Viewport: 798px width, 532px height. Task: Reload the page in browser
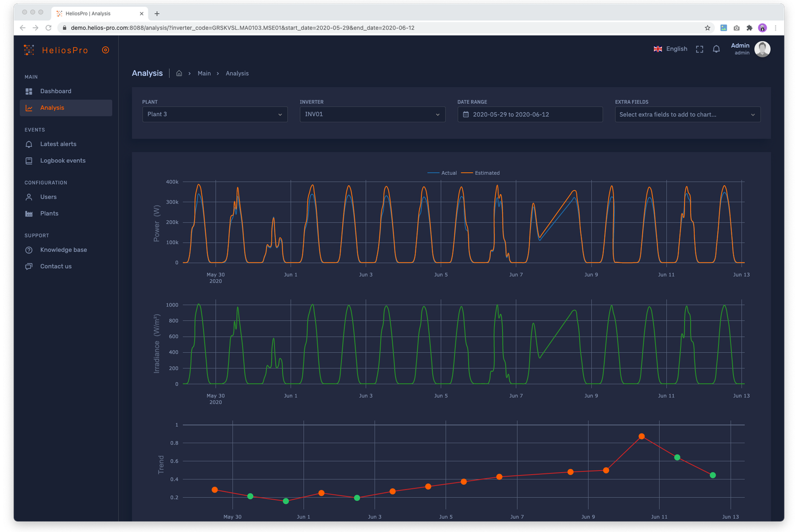pos(48,28)
